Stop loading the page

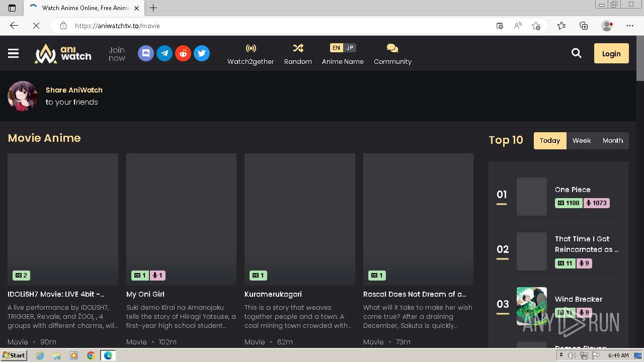(36, 26)
